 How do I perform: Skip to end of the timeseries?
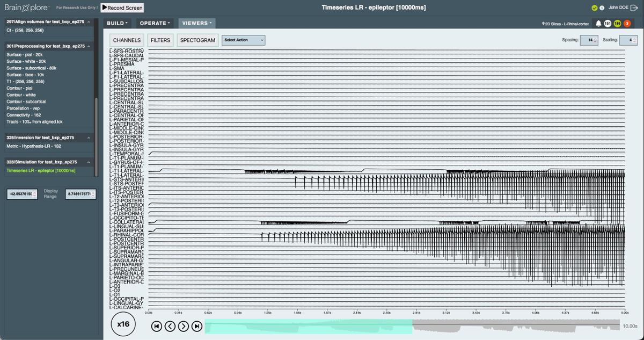[x=196, y=326]
